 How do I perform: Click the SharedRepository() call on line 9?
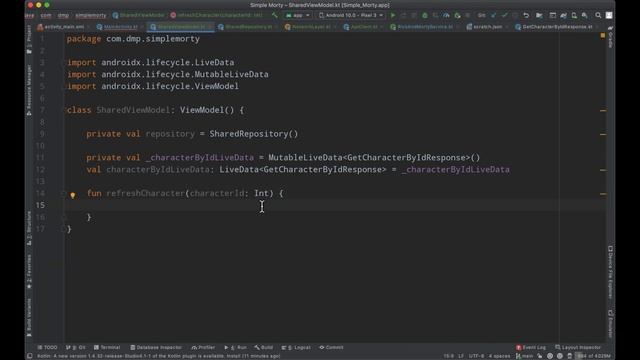(253, 134)
